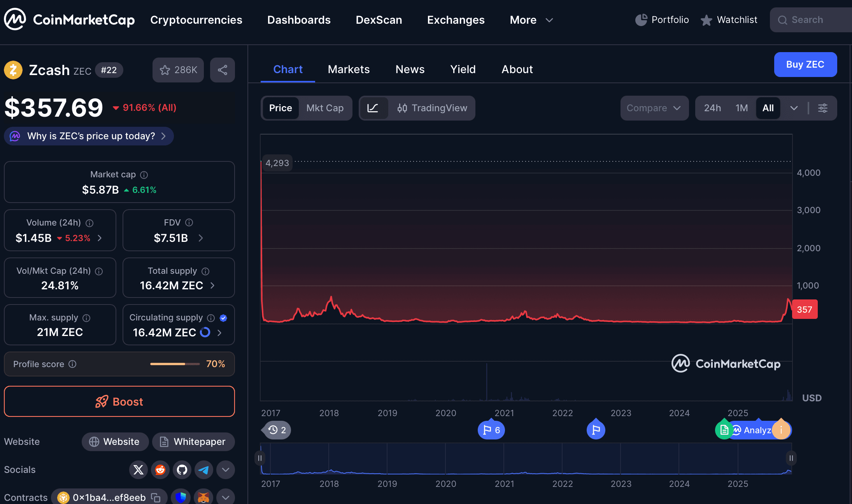Open Zcash's GitHub profile icon
The width and height of the screenshot is (852, 504).
tap(182, 470)
